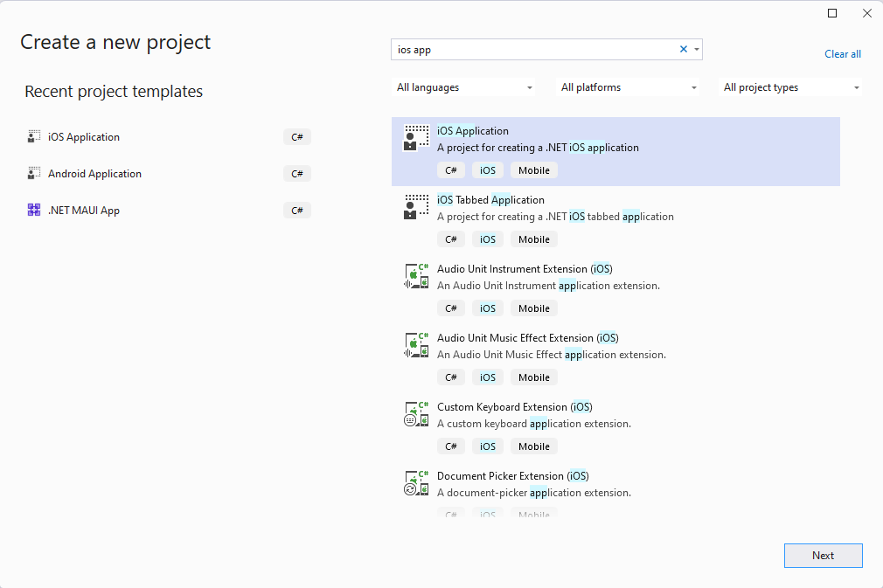Click the C# tag beside recent Android Application
Image resolution: width=883 pixels, height=588 pixels.
(297, 173)
